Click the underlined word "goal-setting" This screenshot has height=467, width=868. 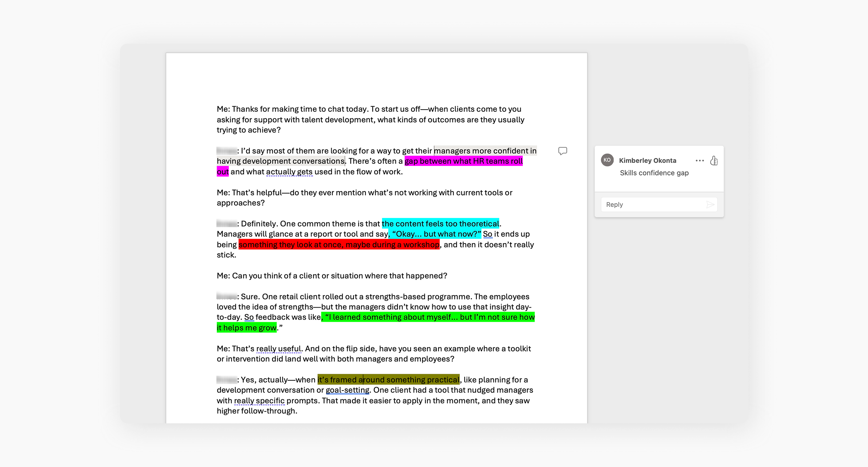point(347,390)
